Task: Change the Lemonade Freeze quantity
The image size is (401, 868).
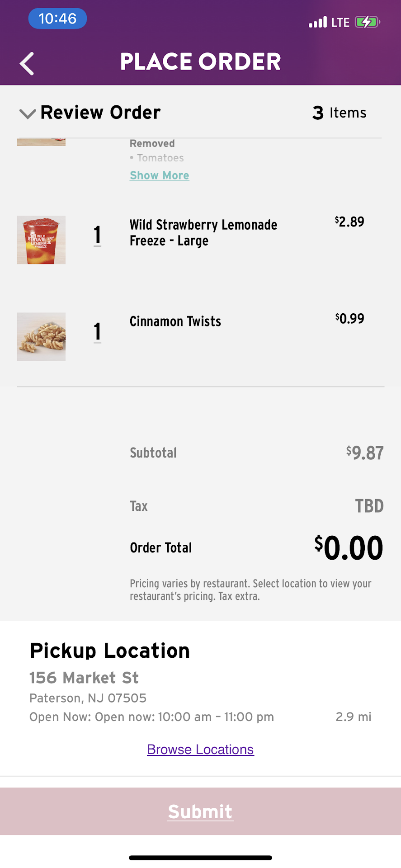Action: [97, 236]
